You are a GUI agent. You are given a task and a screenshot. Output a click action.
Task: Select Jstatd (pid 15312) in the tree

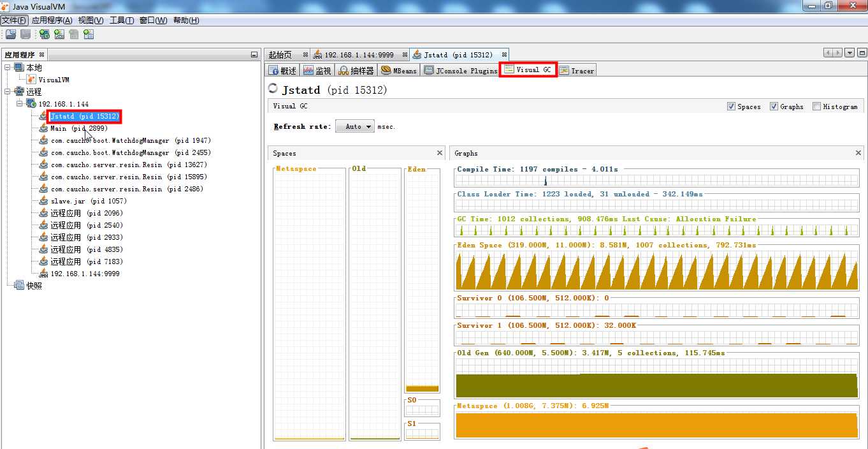[83, 116]
